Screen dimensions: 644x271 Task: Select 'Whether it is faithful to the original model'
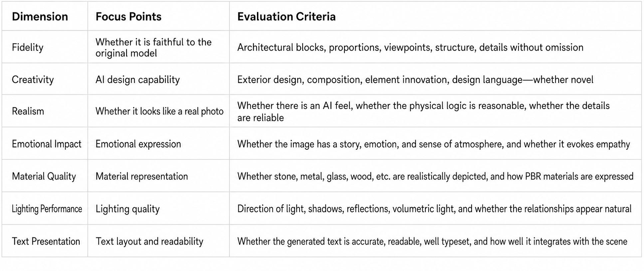pyautogui.click(x=153, y=48)
